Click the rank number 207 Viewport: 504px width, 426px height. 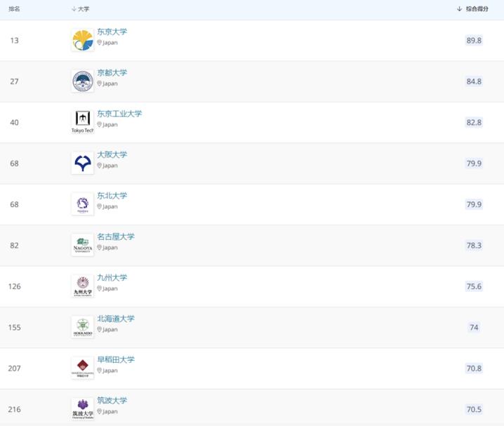pyautogui.click(x=15, y=368)
